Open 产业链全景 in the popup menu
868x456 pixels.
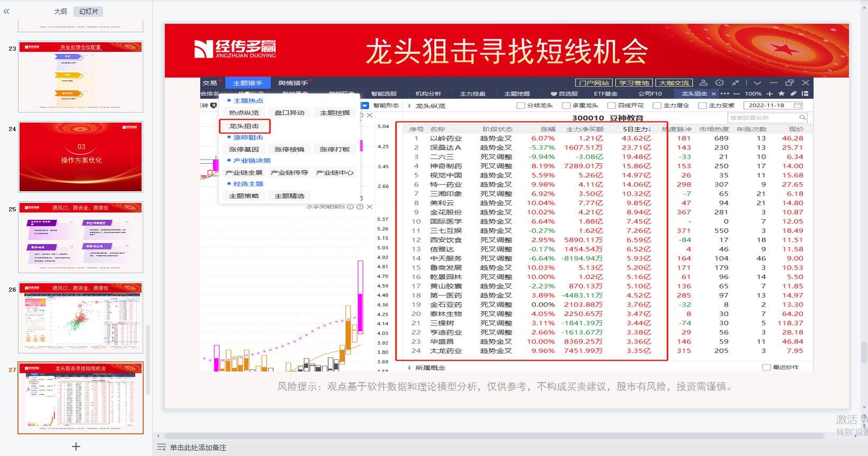(x=244, y=173)
